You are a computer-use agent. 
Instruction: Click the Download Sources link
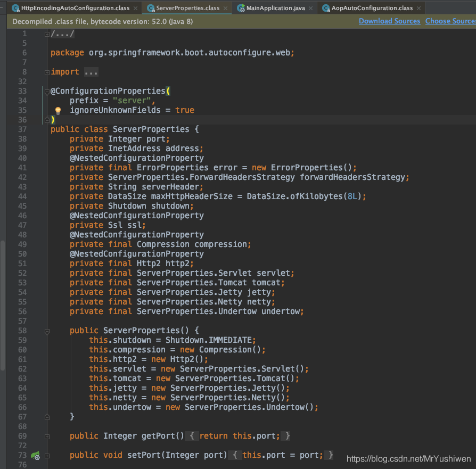click(390, 21)
